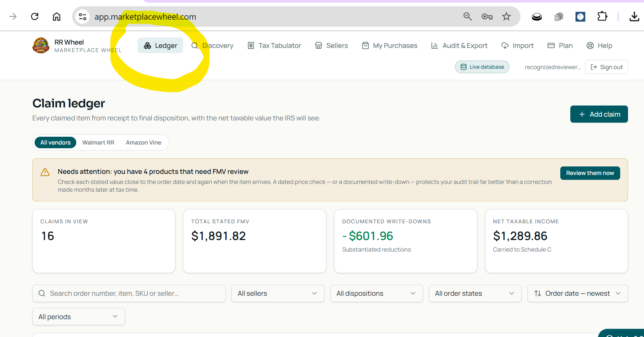Viewport: 644px width, 337px height.
Task: Open the browser extensions puzzle icon
Action: coord(602,16)
